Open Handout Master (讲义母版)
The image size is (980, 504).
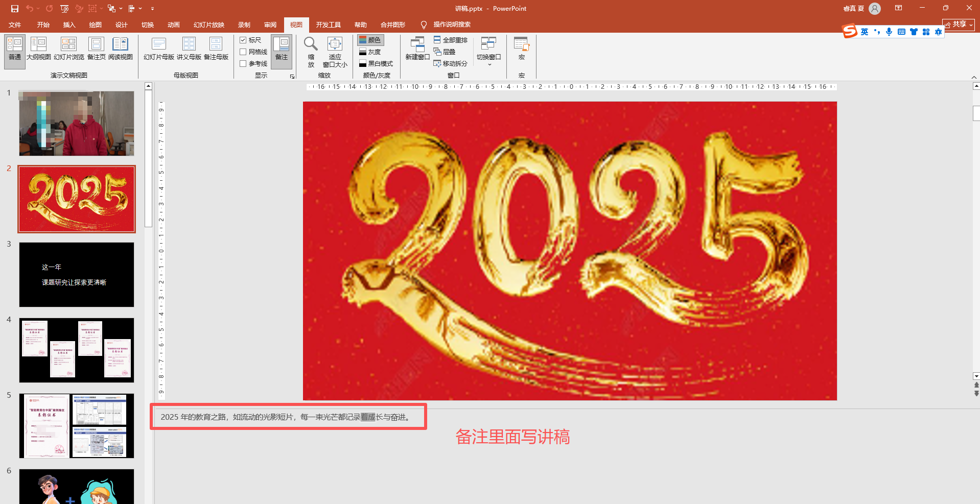(x=189, y=49)
